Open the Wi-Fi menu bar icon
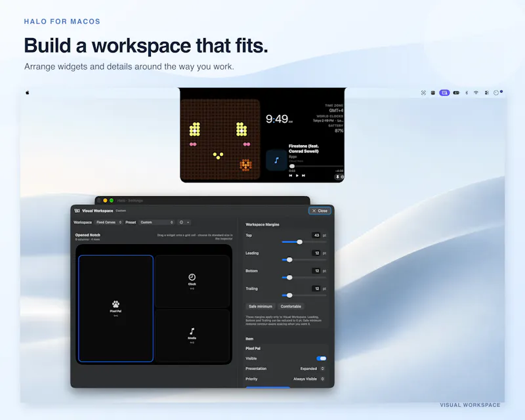The image size is (525, 420). tap(476, 93)
